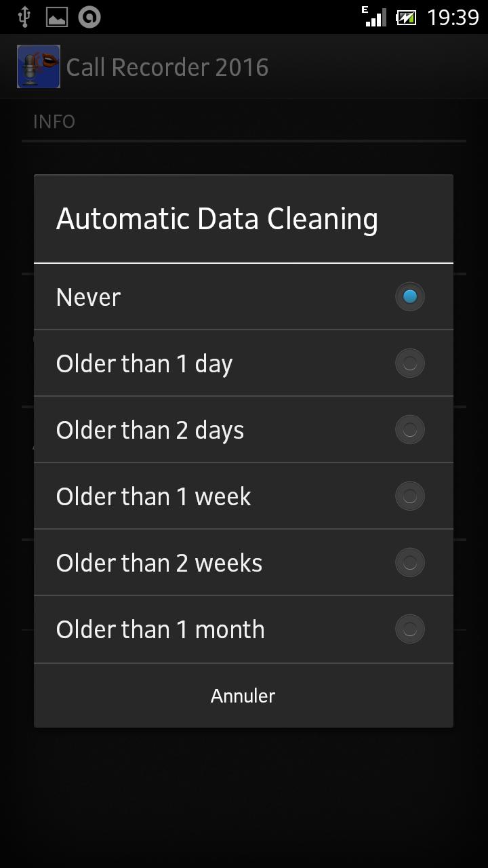Image resolution: width=488 pixels, height=868 pixels.
Task: Open the picture notification icon
Action: [57, 17]
